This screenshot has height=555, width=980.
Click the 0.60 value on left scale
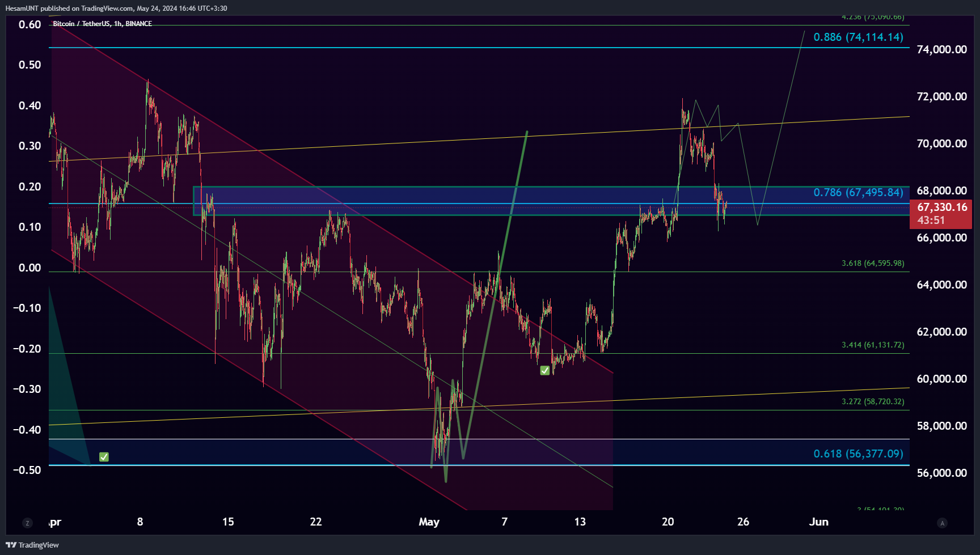click(30, 24)
